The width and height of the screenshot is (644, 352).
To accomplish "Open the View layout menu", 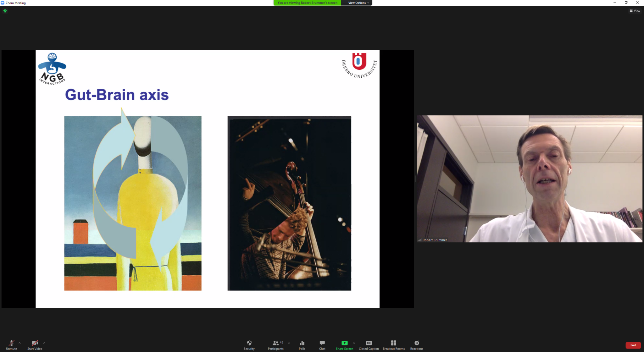I will coord(635,11).
